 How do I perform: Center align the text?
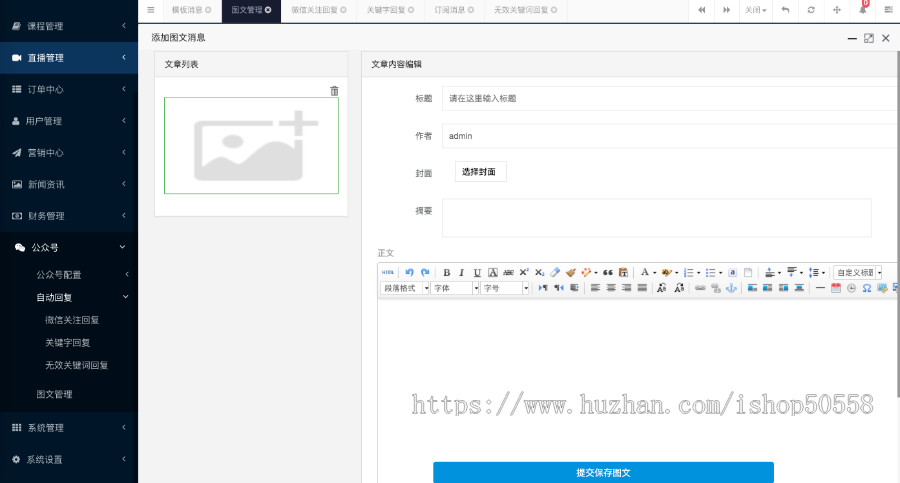click(611, 288)
